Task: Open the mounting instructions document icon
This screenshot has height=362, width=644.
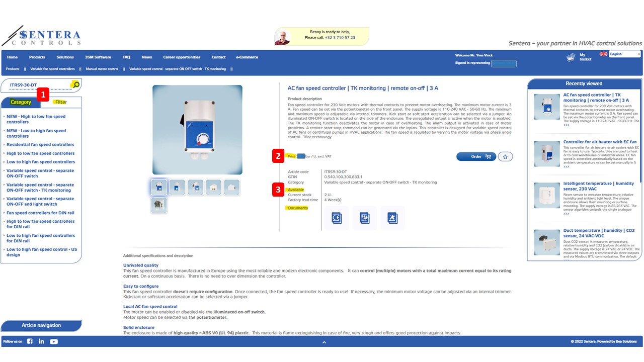Action: coord(392,218)
